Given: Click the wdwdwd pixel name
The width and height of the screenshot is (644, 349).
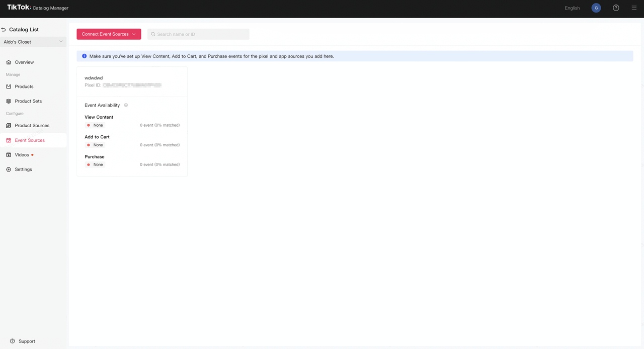Looking at the screenshot, I should (x=94, y=78).
